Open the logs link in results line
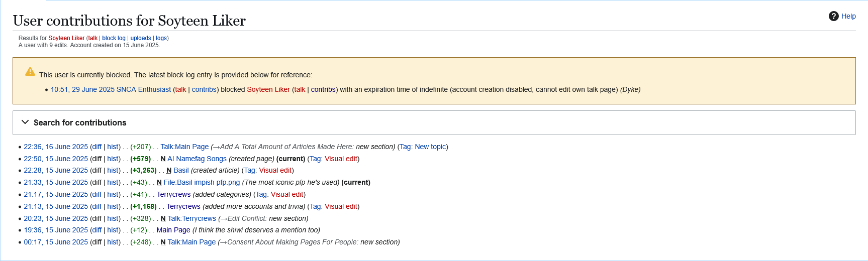Image resolution: width=868 pixels, height=261 pixels. [161, 38]
